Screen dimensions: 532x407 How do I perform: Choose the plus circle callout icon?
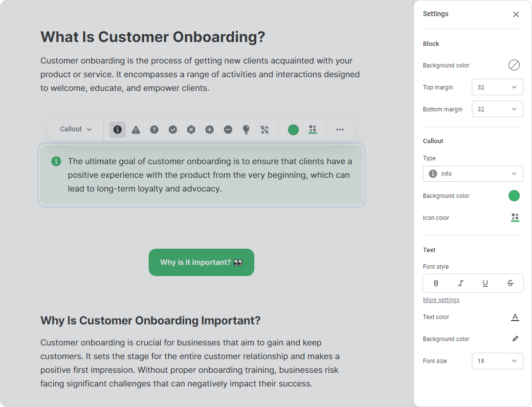click(209, 129)
